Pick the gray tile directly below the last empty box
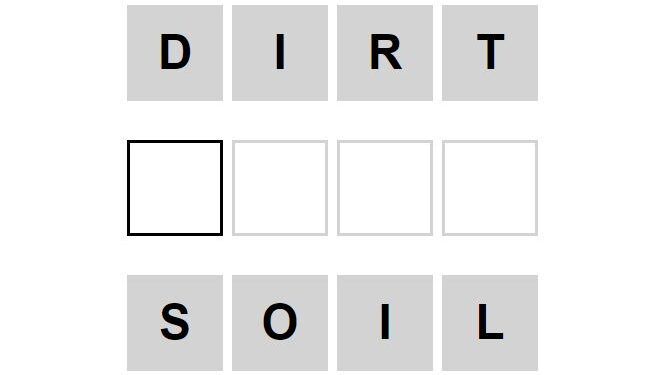Viewport: 663px width, 375px height. point(490,323)
